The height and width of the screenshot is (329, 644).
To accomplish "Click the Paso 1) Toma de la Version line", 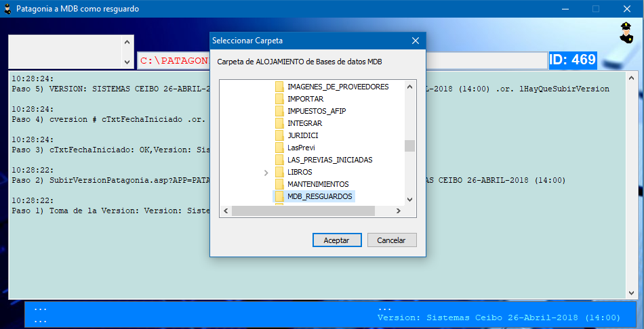I will [x=111, y=211].
